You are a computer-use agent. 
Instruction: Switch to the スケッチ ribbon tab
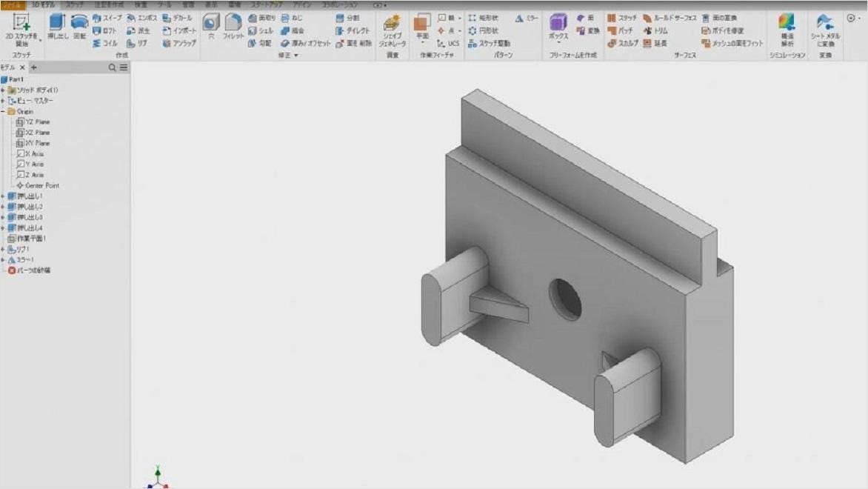click(76, 4)
